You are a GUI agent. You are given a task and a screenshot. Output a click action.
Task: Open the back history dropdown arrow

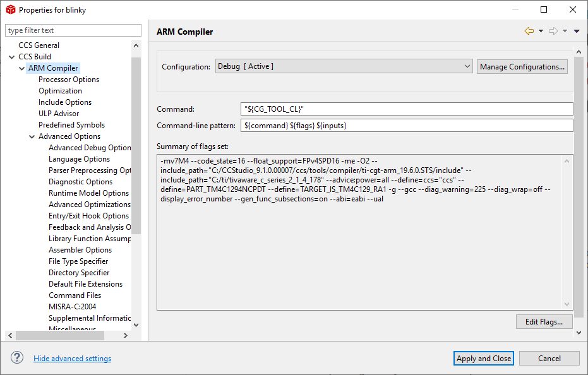pyautogui.click(x=541, y=31)
